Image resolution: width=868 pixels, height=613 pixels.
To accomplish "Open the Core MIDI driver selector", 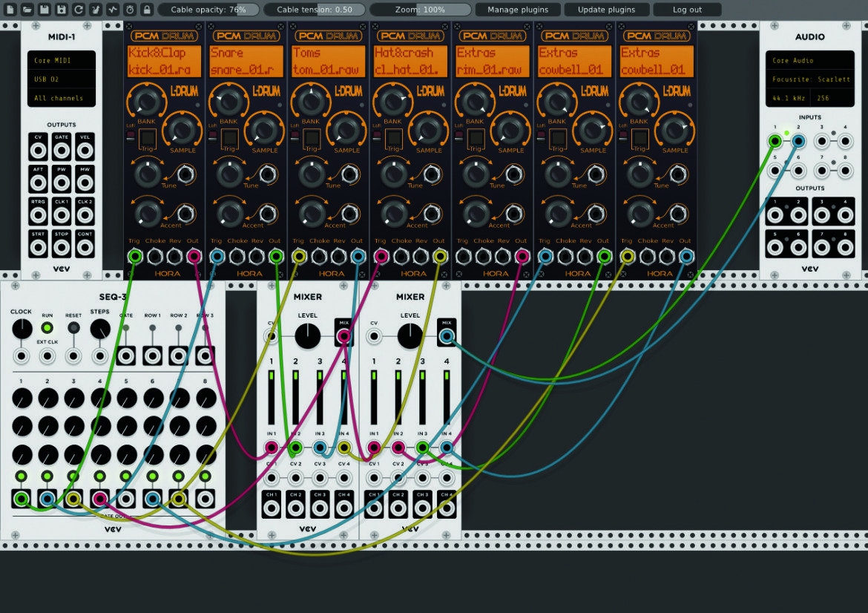I will [62, 60].
